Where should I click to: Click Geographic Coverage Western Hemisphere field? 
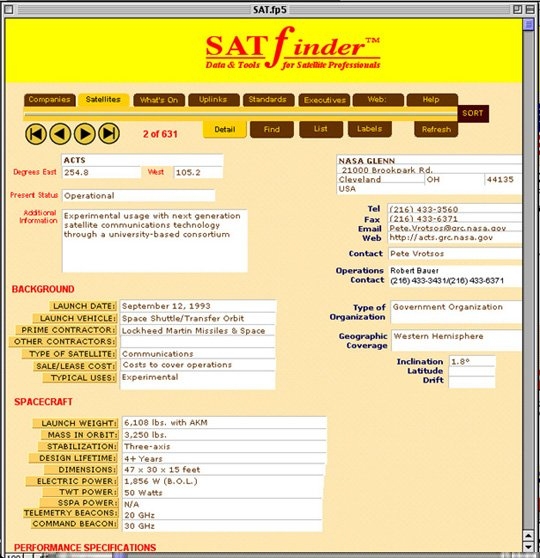click(x=456, y=340)
